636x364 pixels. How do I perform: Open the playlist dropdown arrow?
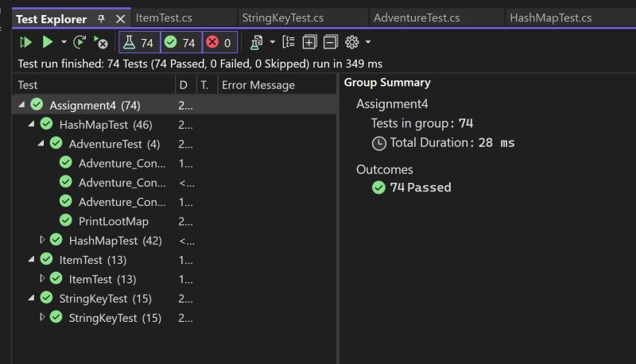272,42
